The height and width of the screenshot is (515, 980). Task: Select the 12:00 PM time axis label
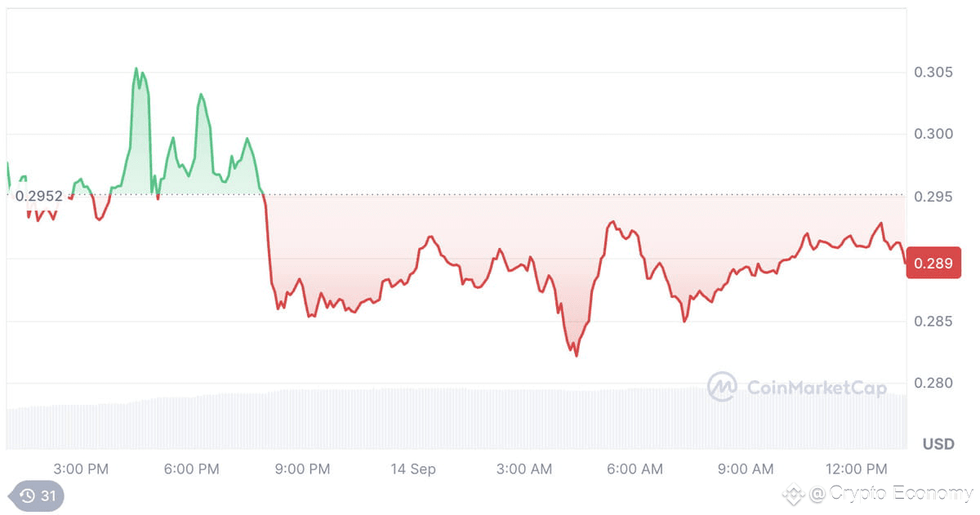pos(855,469)
